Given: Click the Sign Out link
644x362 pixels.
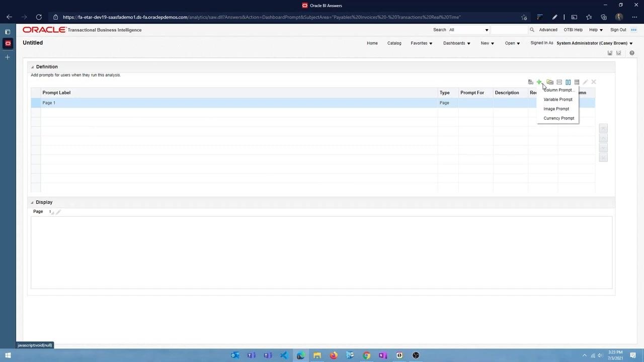Looking at the screenshot, I should pyautogui.click(x=618, y=30).
